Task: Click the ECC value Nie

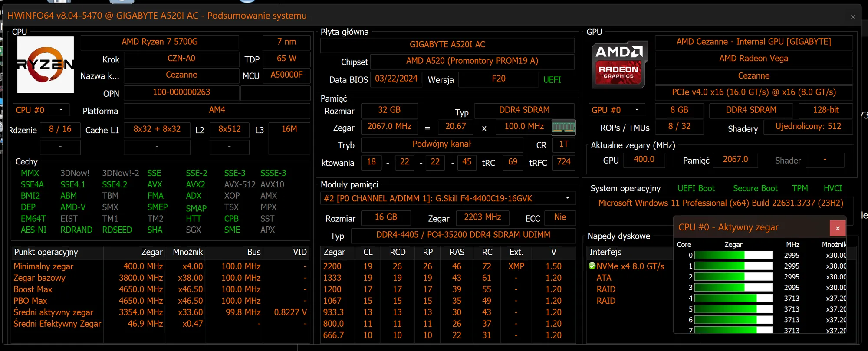Action: [560, 217]
